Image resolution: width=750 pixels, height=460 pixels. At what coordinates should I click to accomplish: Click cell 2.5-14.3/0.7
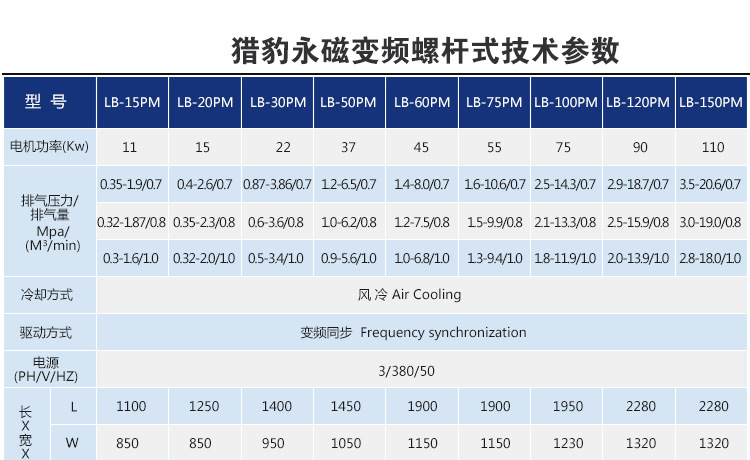point(565,184)
